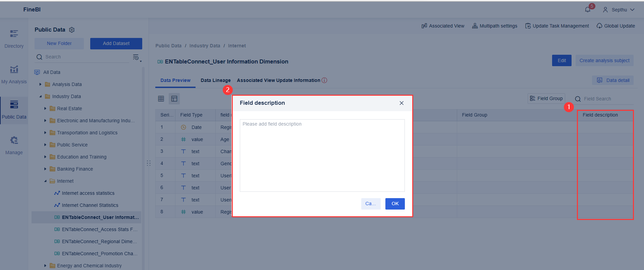
Task: Click the Edit button
Action: 562,60
